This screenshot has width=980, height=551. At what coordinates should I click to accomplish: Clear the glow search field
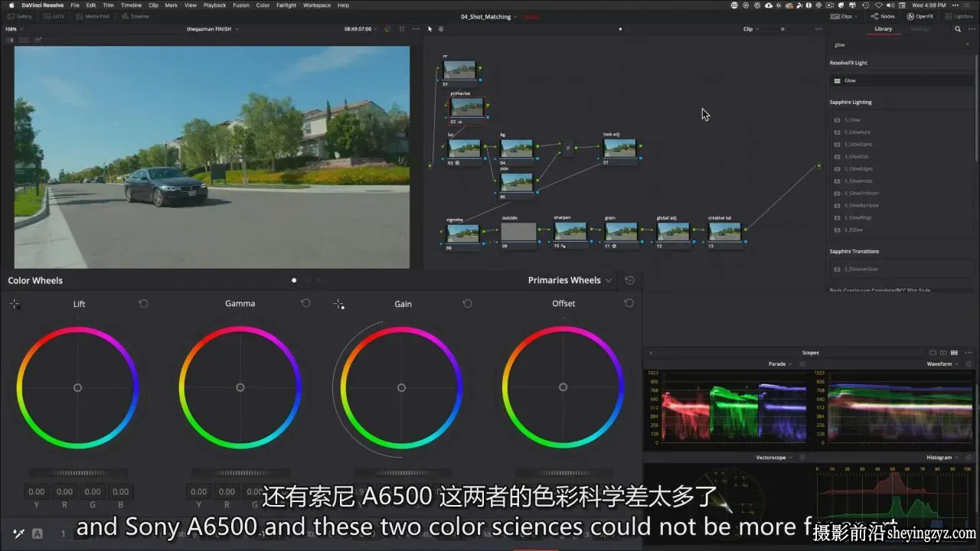[967, 44]
